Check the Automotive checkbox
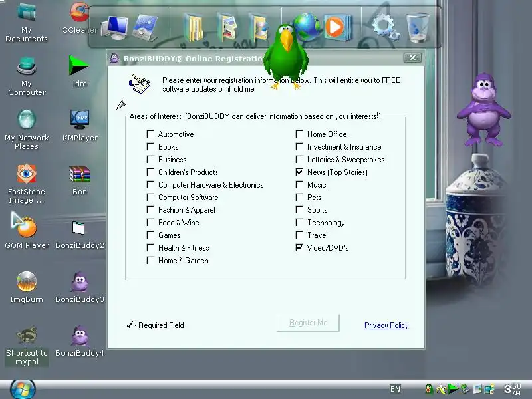The width and height of the screenshot is (532, 399). [x=150, y=134]
